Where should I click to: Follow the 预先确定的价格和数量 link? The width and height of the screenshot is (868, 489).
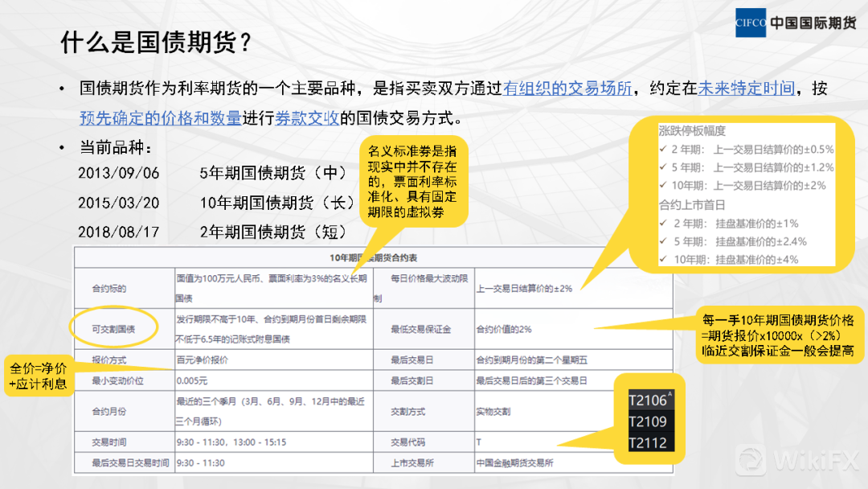(x=160, y=118)
